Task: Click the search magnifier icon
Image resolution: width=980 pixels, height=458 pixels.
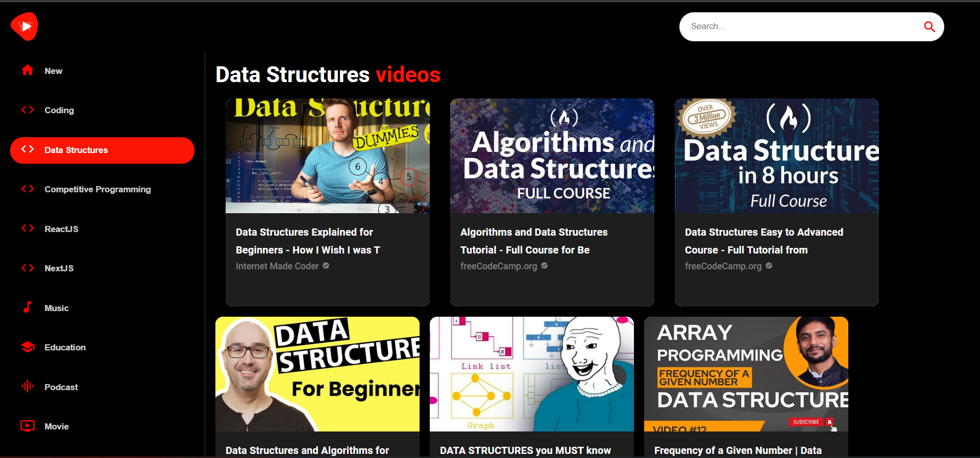Action: [x=929, y=27]
